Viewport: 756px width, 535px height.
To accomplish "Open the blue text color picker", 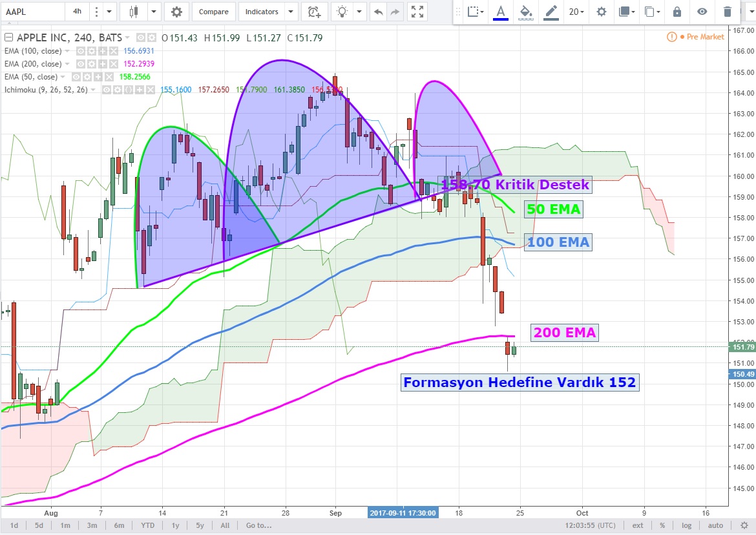I will (x=500, y=12).
